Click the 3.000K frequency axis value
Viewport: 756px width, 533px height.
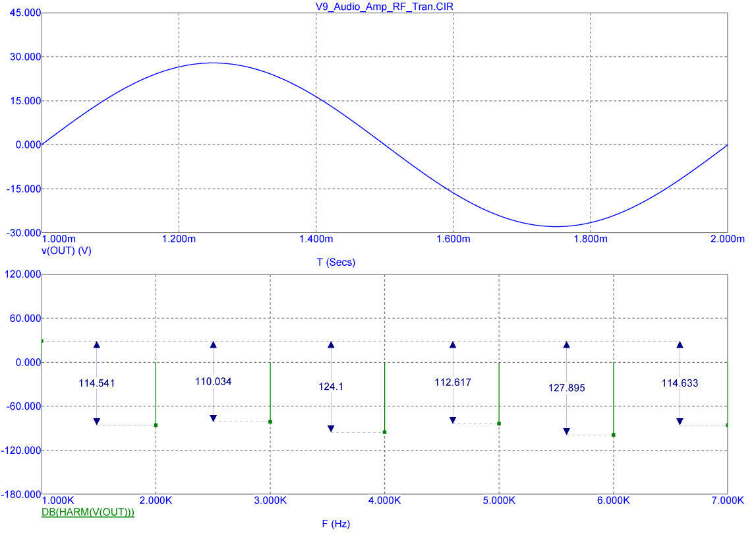pyautogui.click(x=270, y=501)
